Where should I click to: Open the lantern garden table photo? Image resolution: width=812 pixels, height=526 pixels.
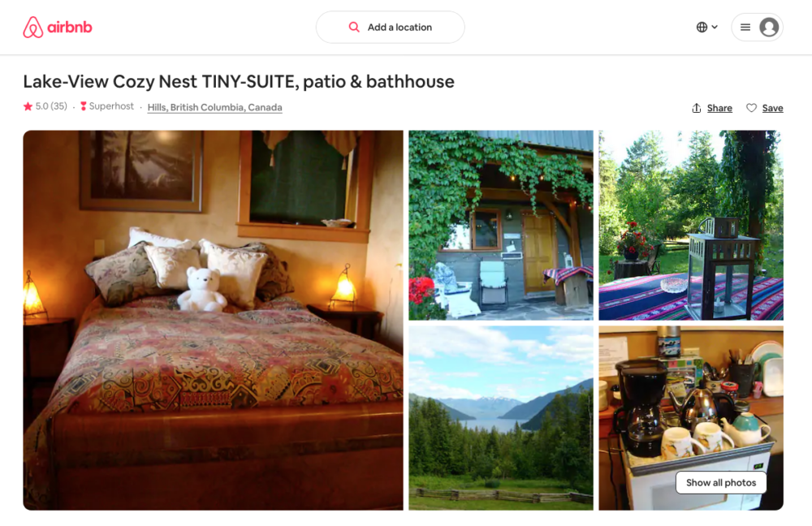click(691, 225)
